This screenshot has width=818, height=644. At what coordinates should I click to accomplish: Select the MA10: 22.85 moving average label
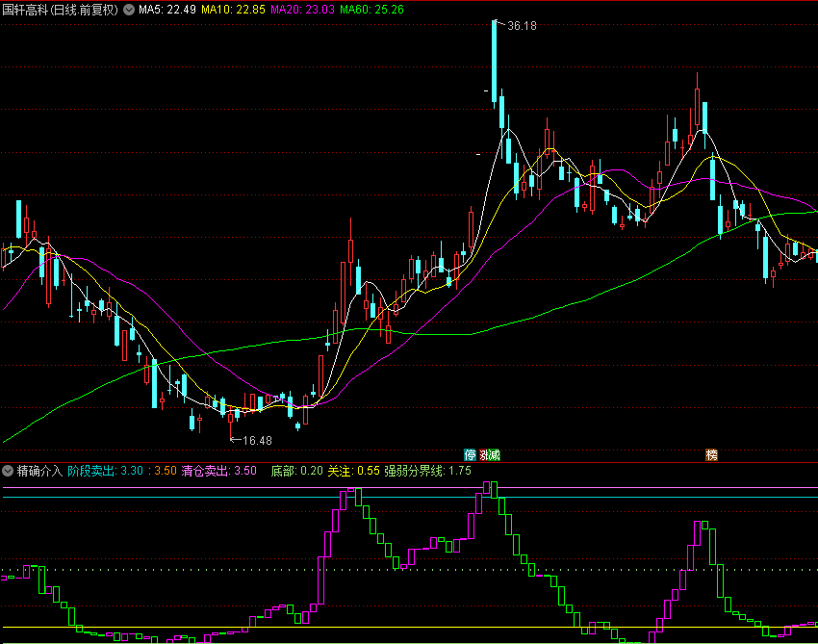[235, 10]
